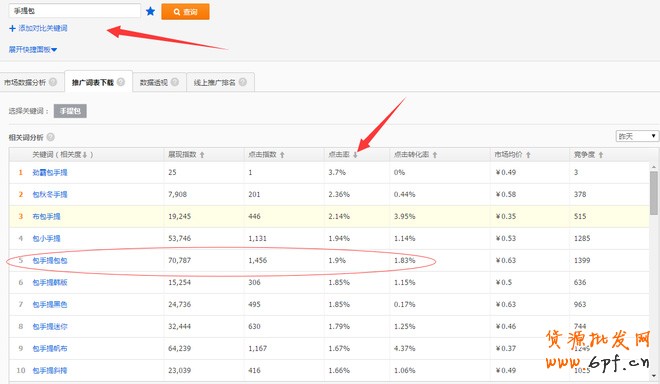The image size is (660, 384).
Task: Open the first ranked keyword link
Action: click(x=50, y=172)
